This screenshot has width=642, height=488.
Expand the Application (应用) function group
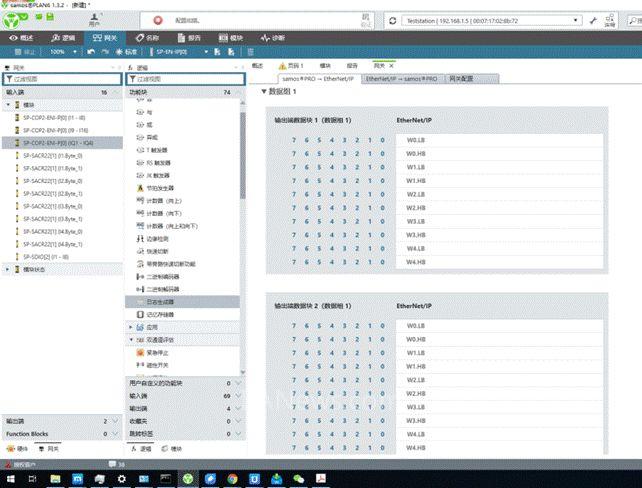tap(131, 327)
